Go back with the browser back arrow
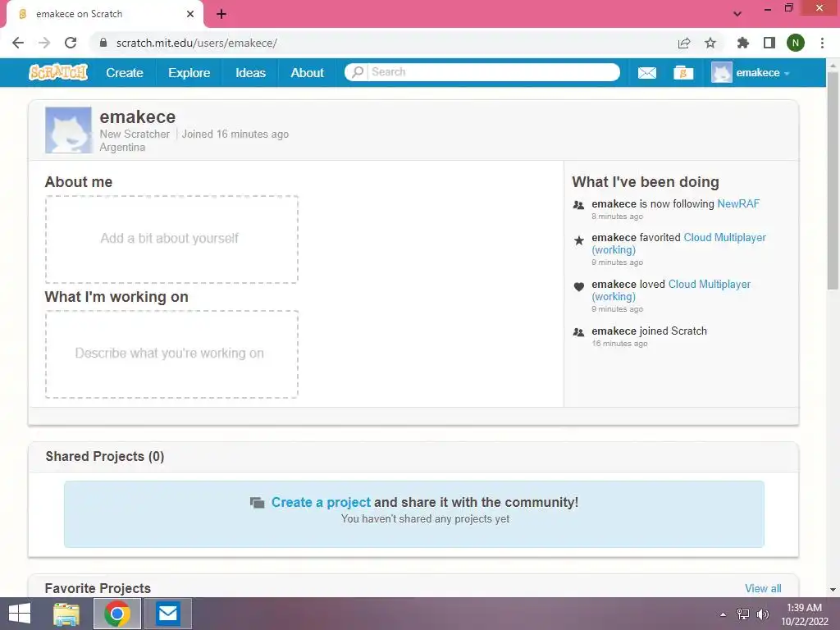Image resolution: width=840 pixels, height=630 pixels. click(18, 43)
